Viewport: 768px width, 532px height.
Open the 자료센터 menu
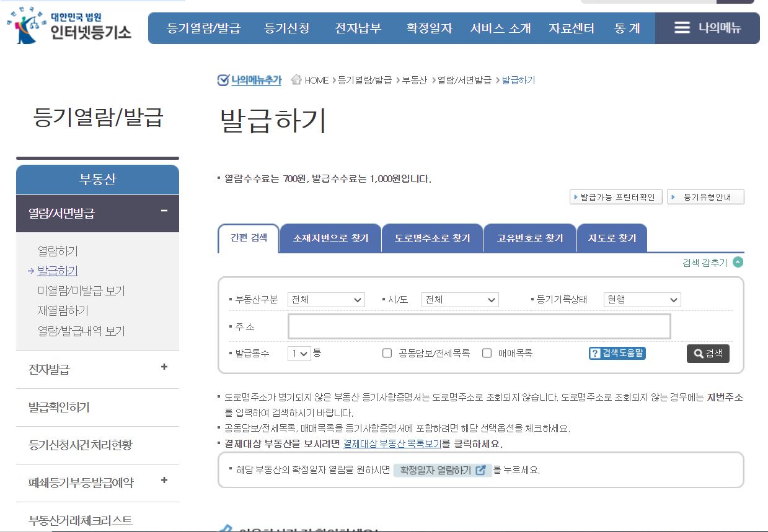571,28
